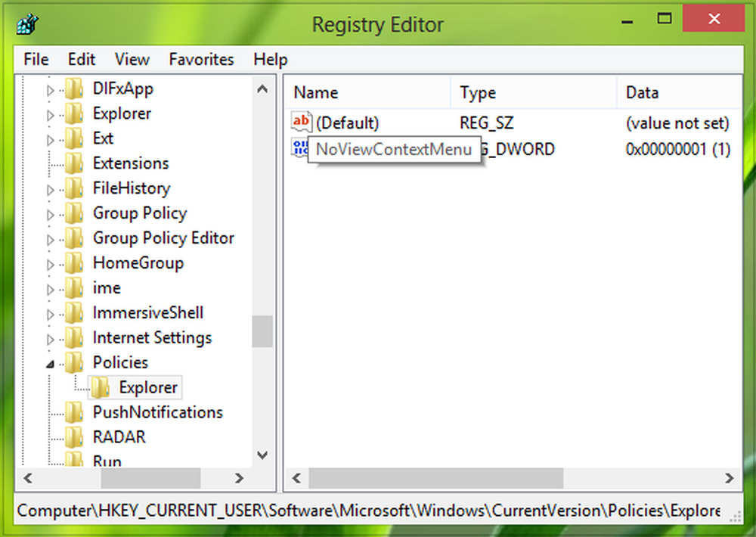
Task: Click the folder icon beside FileHistory
Action: (x=74, y=188)
